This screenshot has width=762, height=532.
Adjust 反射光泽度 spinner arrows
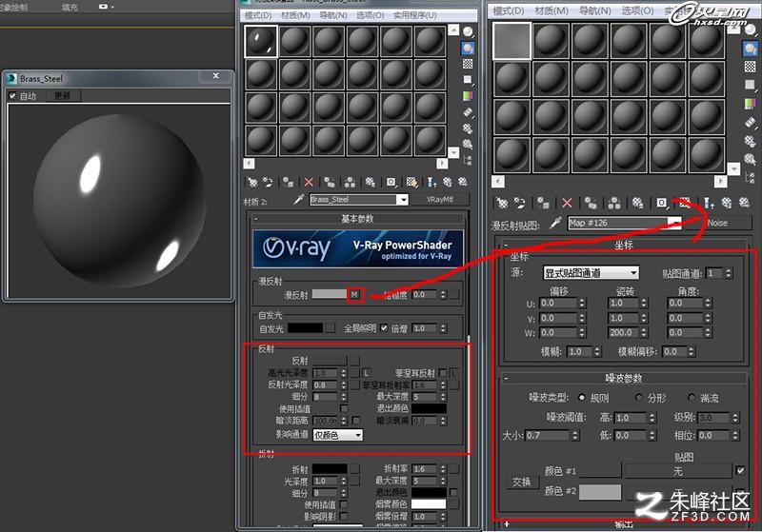click(x=344, y=384)
